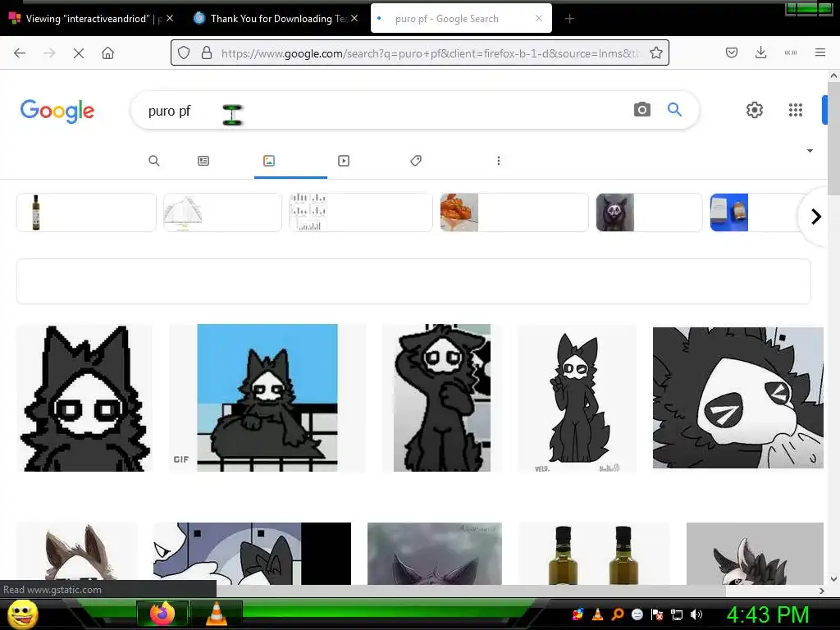This screenshot has height=630, width=840.
Task: Open Google apps grid
Action: [x=796, y=110]
